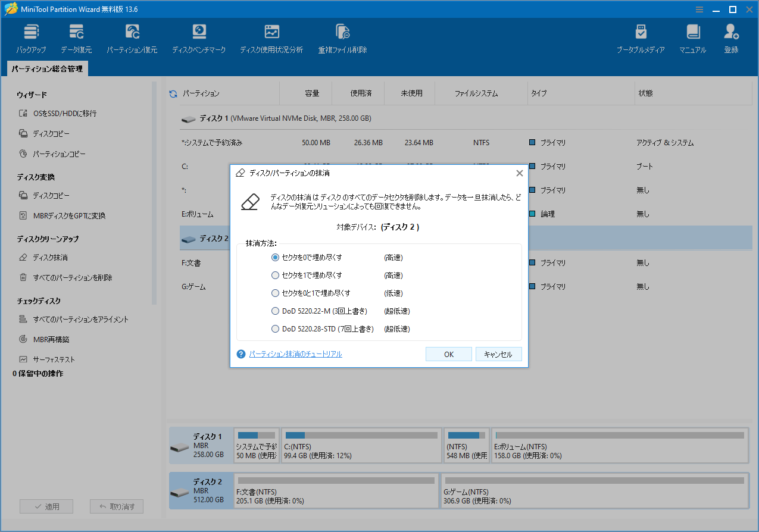Select セクタを0で埋め尽くす wiping method
This screenshot has width=759, height=532.
coord(275,257)
